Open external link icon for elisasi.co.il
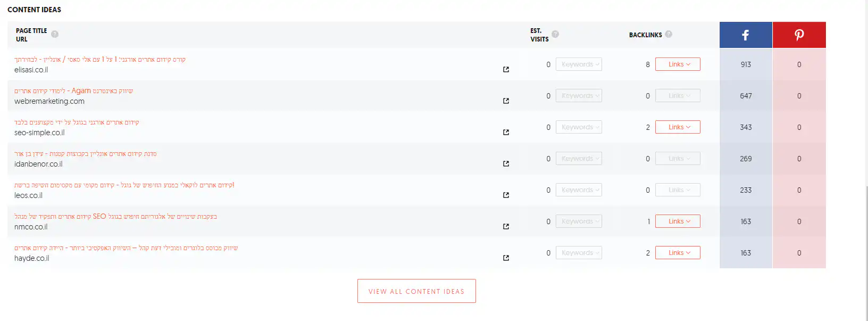Image resolution: width=868 pixels, height=321 pixels. [x=506, y=69]
